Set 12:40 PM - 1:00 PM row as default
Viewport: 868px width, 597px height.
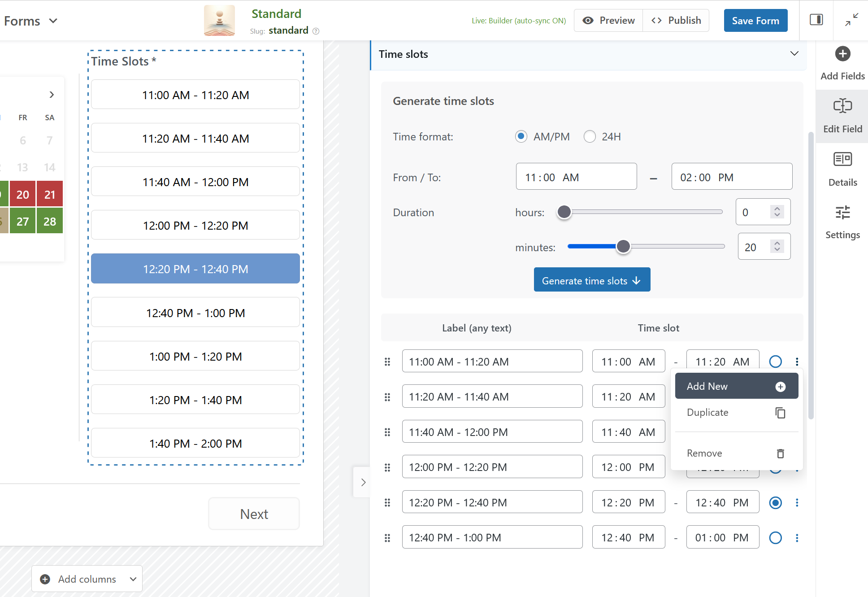(775, 537)
